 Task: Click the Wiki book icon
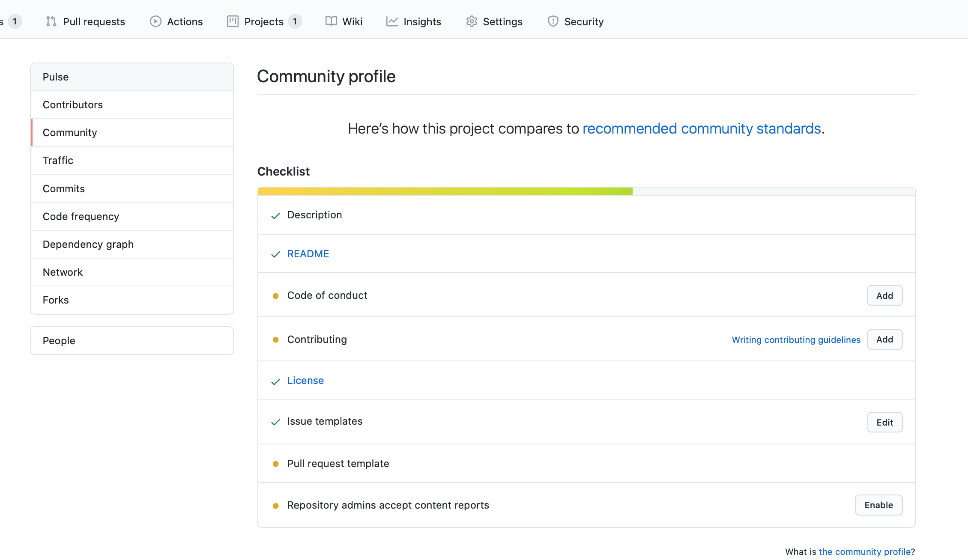point(331,21)
